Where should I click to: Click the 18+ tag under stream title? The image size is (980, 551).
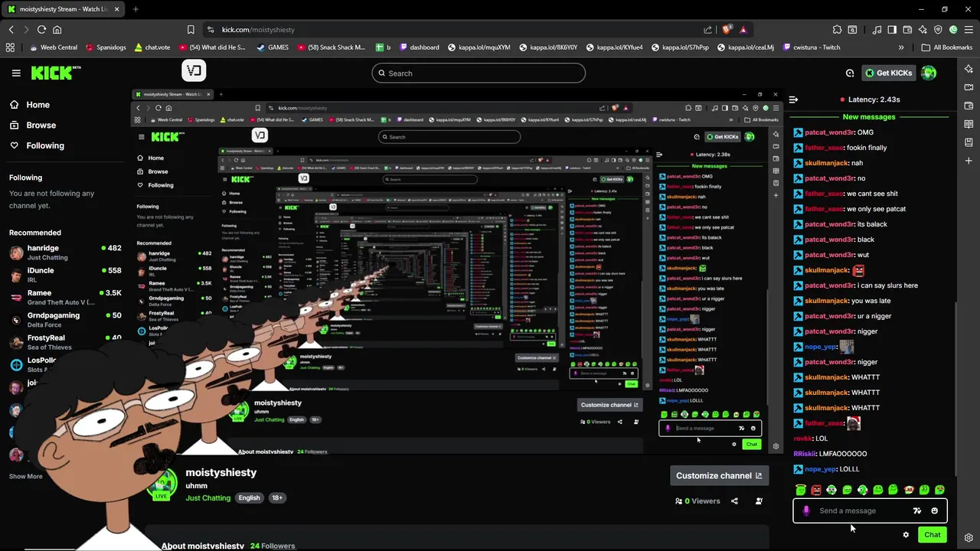tap(276, 498)
